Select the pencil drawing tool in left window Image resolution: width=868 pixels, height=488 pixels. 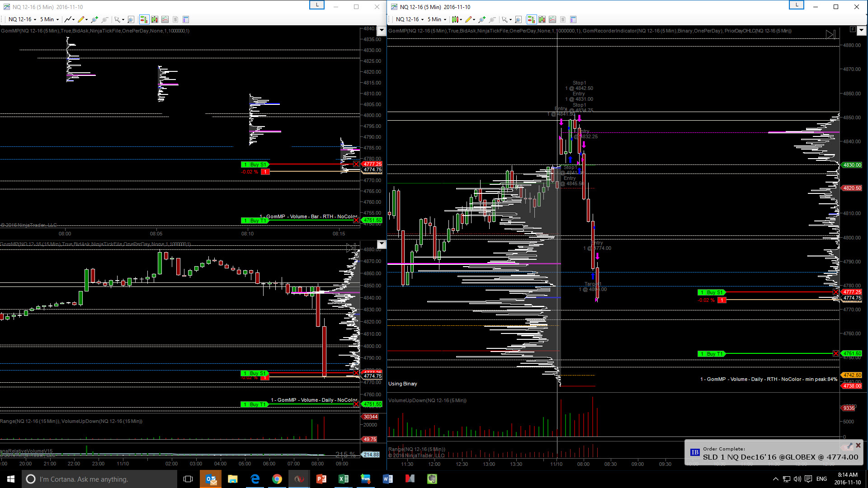tap(81, 19)
